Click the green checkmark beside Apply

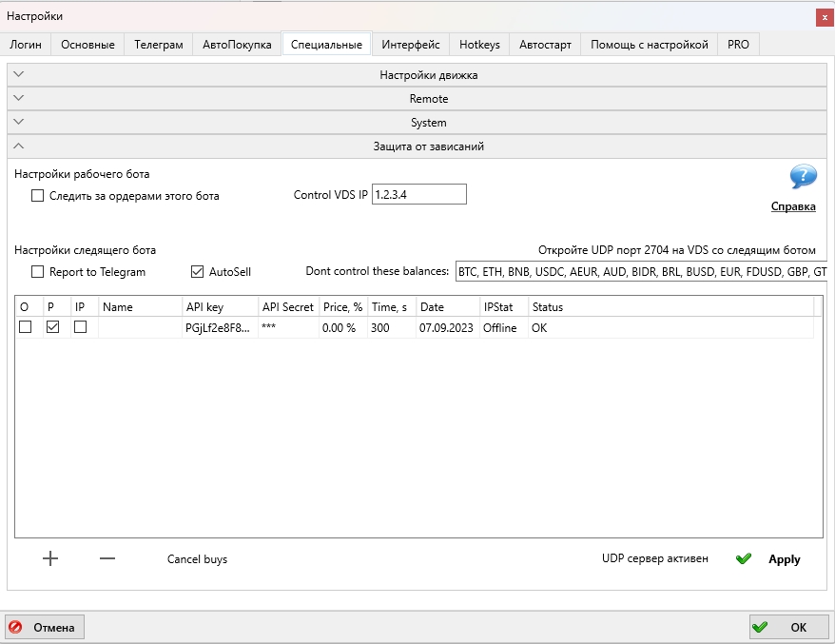click(744, 559)
